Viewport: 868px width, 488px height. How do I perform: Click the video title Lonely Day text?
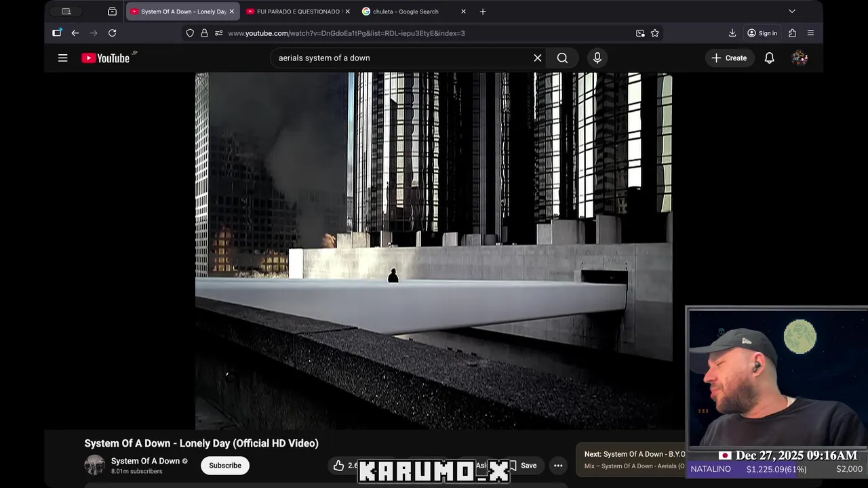click(201, 443)
